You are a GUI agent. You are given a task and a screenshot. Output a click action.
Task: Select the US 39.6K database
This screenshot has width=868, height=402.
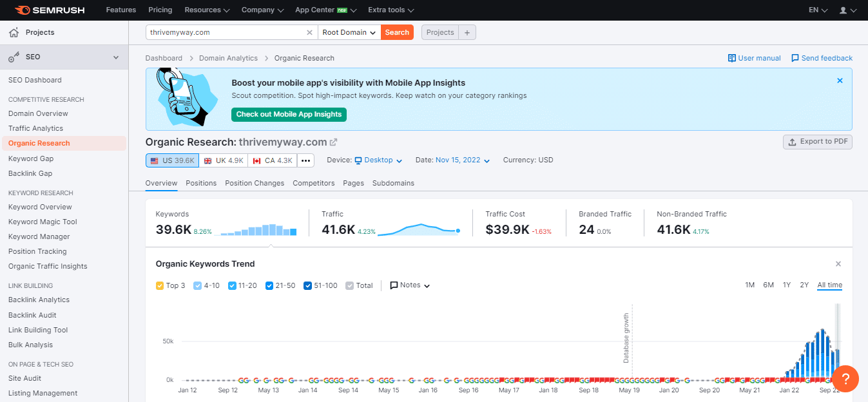point(172,160)
